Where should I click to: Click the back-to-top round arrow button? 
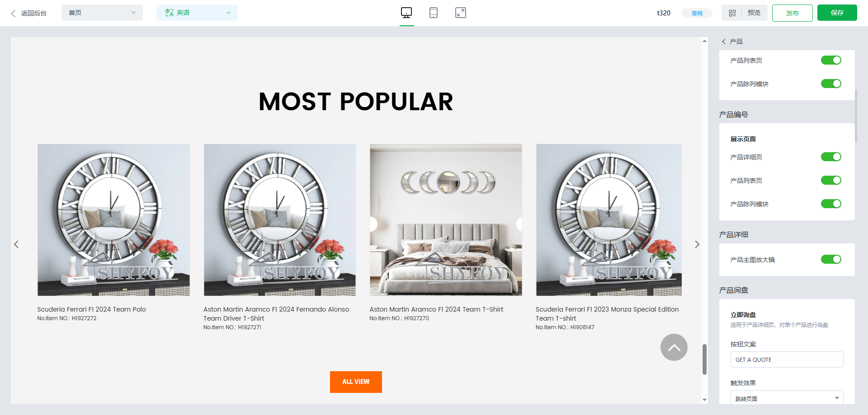click(x=674, y=347)
